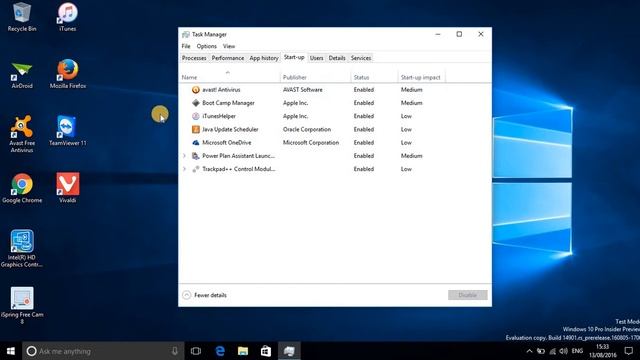Switch to the Users tab
The image size is (640, 360).
point(316,58)
